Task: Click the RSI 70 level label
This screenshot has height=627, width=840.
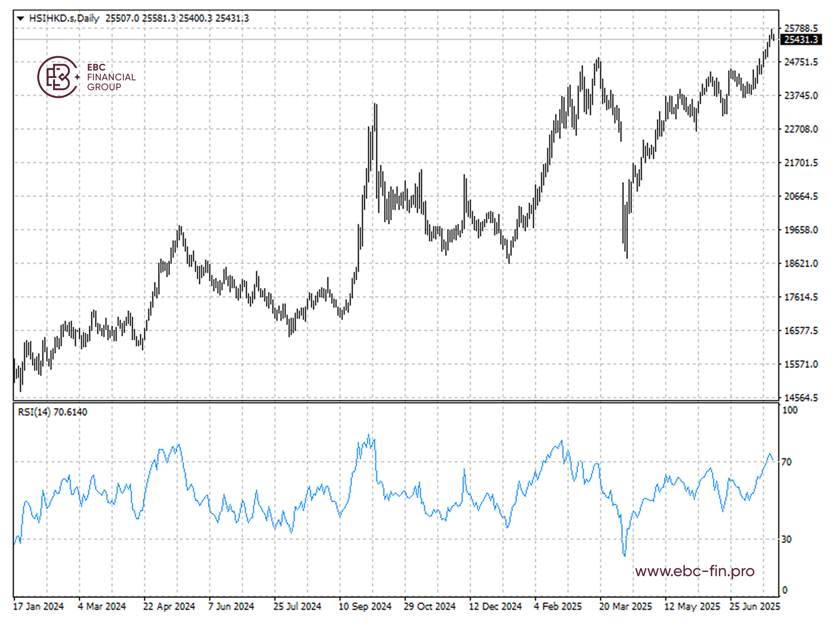Action: 786,462
